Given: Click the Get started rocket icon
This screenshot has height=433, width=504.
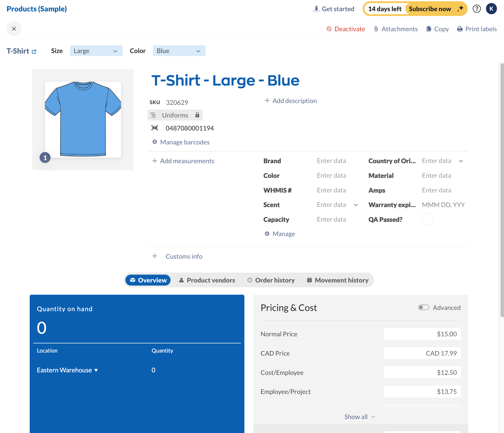Looking at the screenshot, I should pos(316,8).
